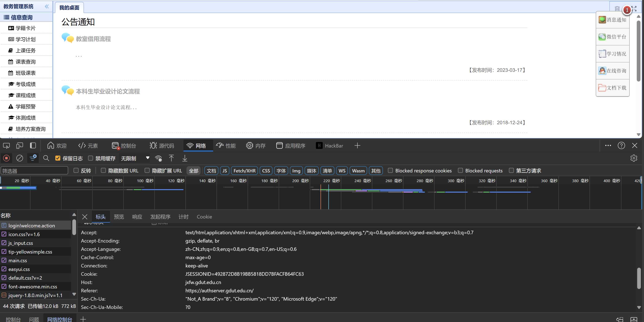The image size is (644, 322).
Task: Toggle 保留日志 checkbox
Action: (58, 158)
